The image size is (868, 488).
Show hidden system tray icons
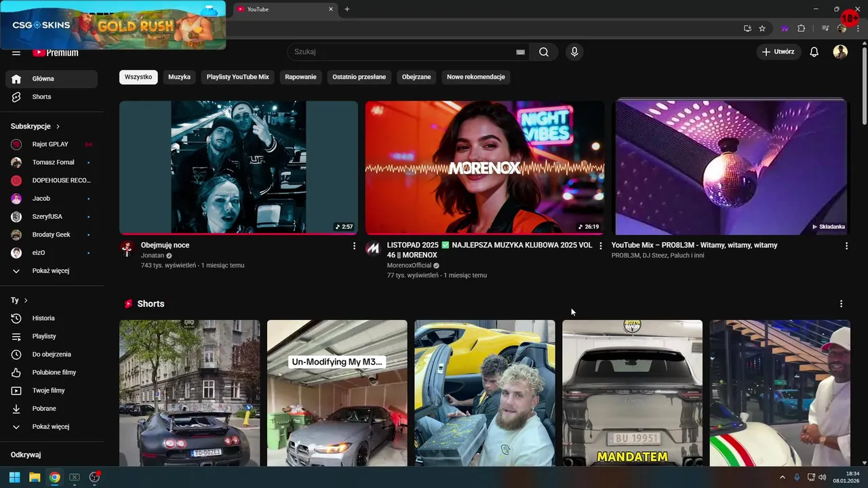click(x=782, y=477)
